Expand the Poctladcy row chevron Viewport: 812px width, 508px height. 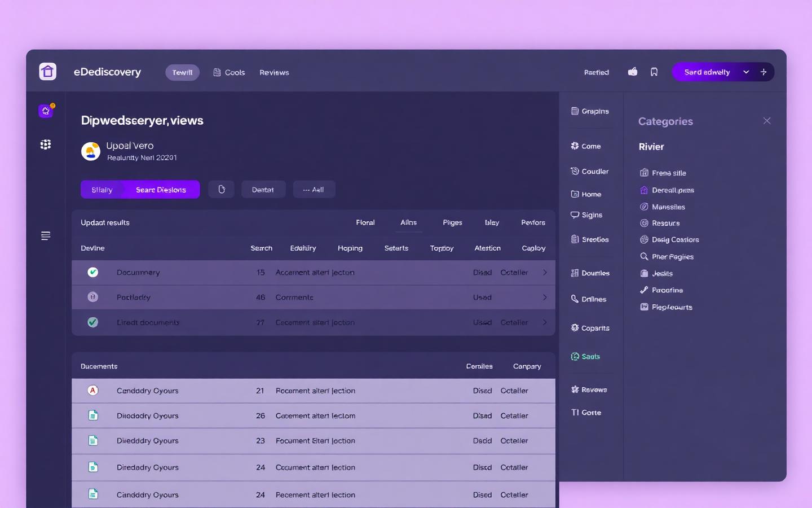tap(545, 297)
